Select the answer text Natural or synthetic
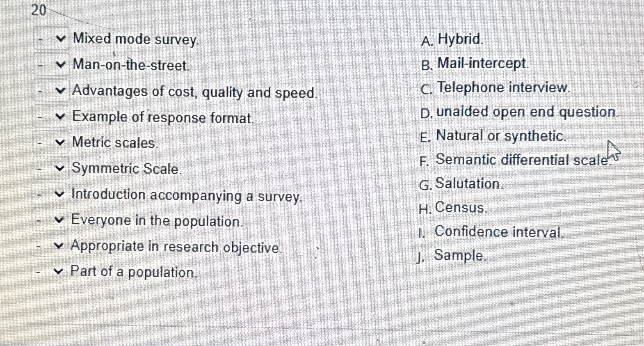This screenshot has width=644, height=346. 500,136
